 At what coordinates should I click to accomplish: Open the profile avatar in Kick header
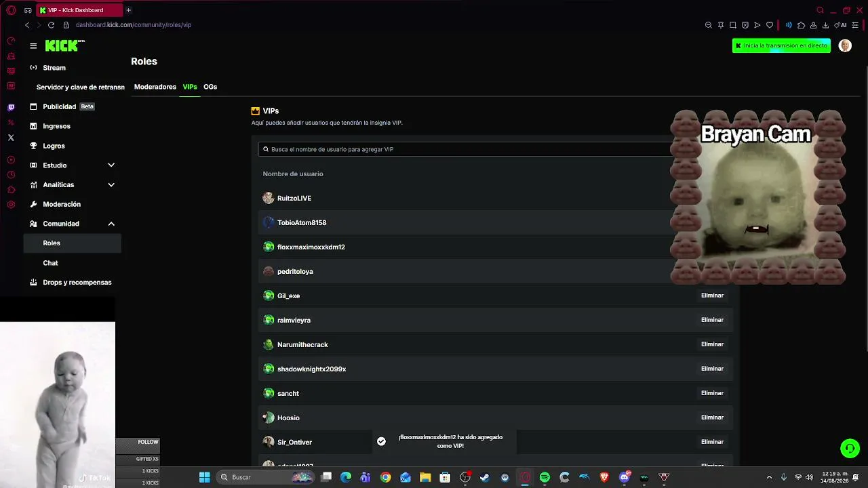click(x=845, y=45)
